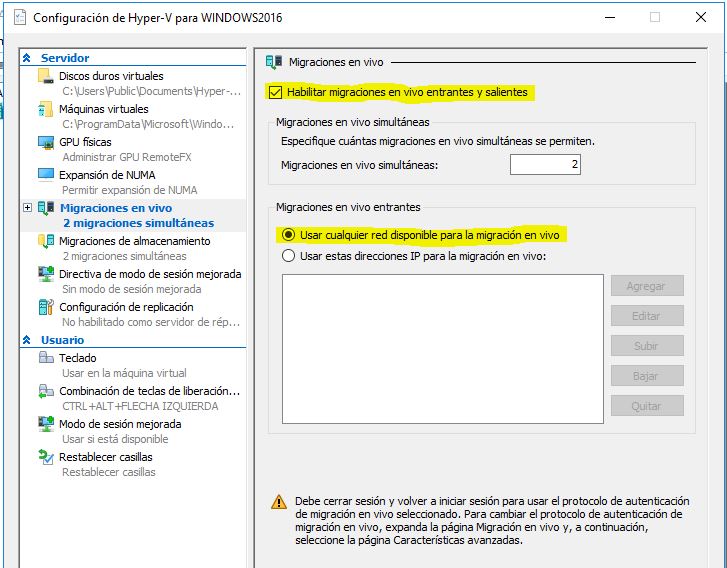The height and width of the screenshot is (568, 727).
Task: Close the Hyper-V settings window
Action: click(701, 18)
